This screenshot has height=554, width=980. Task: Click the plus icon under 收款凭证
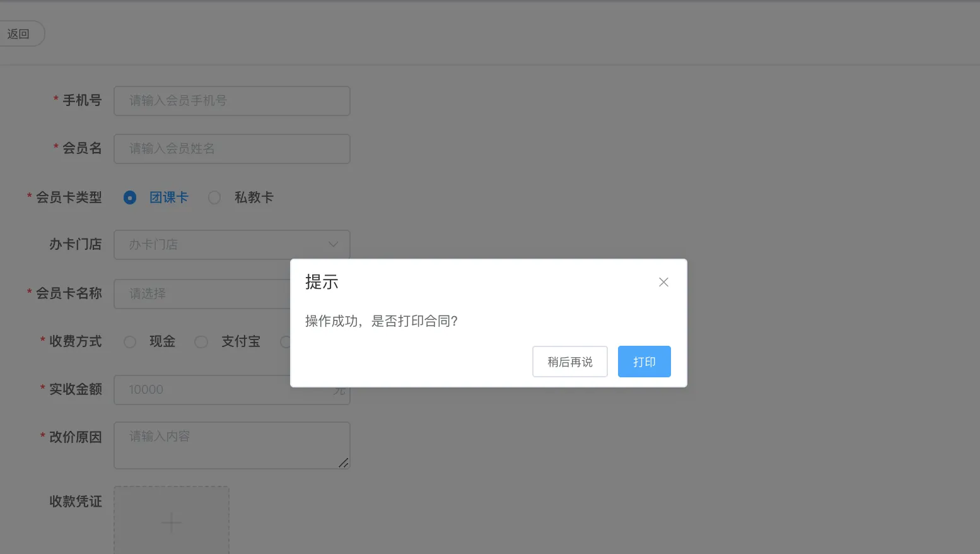click(172, 522)
